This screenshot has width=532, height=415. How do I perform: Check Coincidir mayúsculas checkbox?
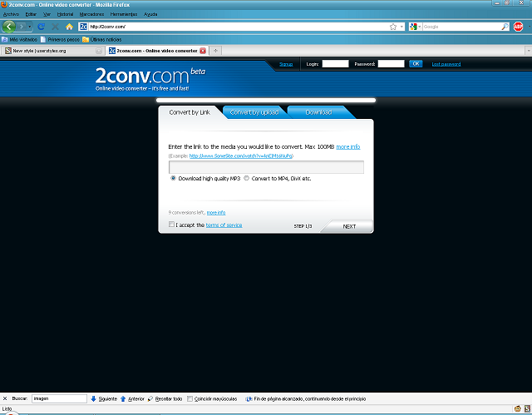(x=190, y=398)
